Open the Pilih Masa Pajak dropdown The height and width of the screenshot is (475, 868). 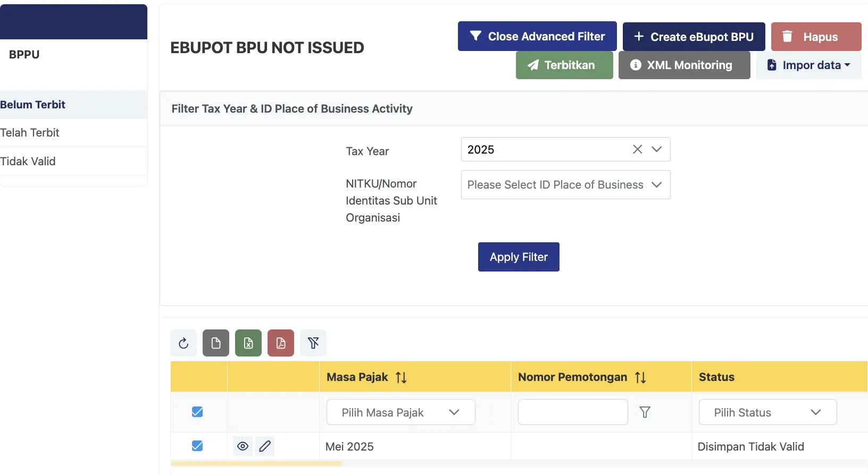pyautogui.click(x=401, y=412)
